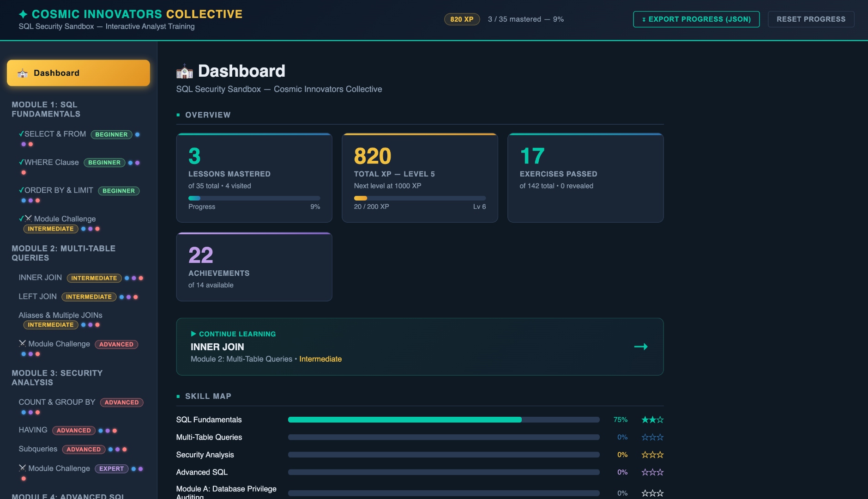Viewport: 868px width, 499px height.
Task: Click the arrow on the Continue Learning card
Action: click(x=641, y=347)
